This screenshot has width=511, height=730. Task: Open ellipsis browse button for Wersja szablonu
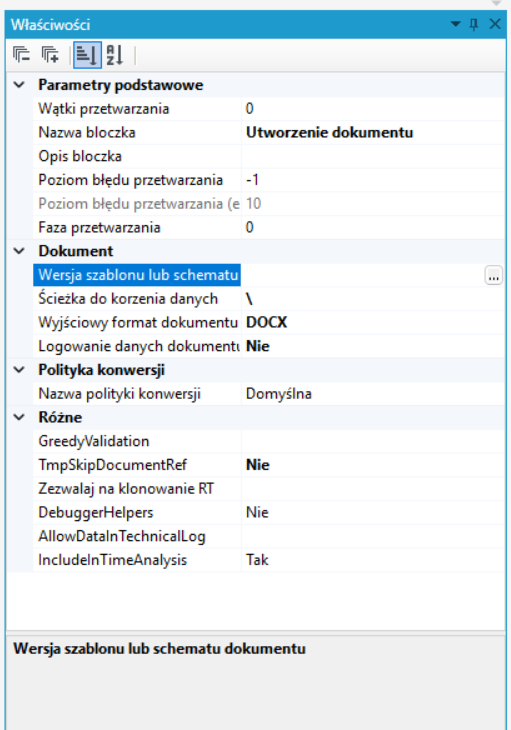click(494, 276)
